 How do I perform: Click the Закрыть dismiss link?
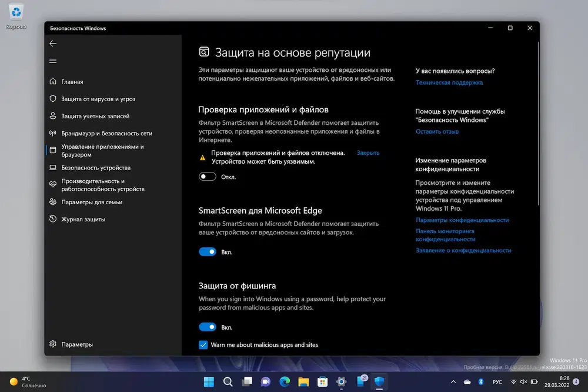368,153
